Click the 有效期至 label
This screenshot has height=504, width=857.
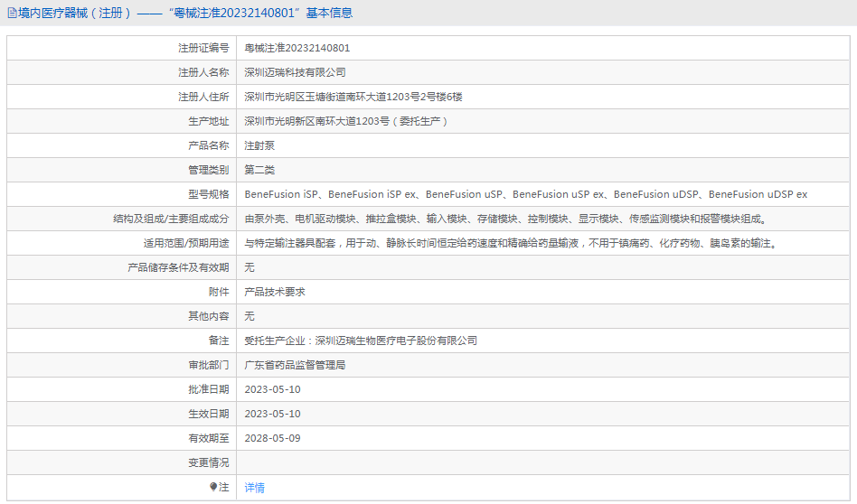(x=208, y=438)
